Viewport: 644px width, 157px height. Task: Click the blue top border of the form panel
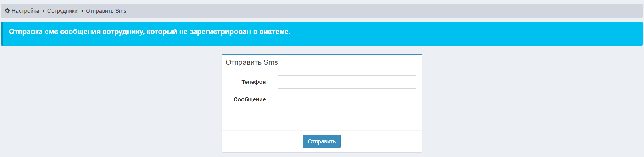pyautogui.click(x=322, y=54)
